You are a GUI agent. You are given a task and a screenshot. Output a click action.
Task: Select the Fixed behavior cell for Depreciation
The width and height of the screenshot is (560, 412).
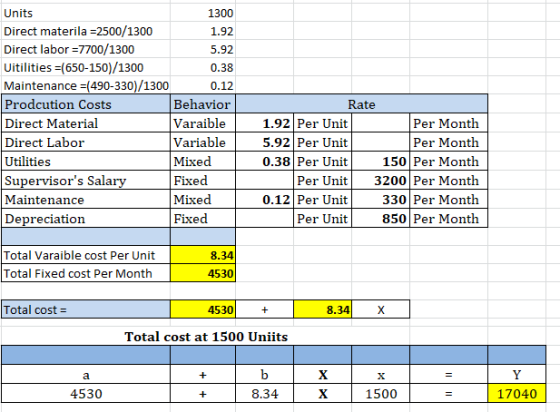click(203, 218)
